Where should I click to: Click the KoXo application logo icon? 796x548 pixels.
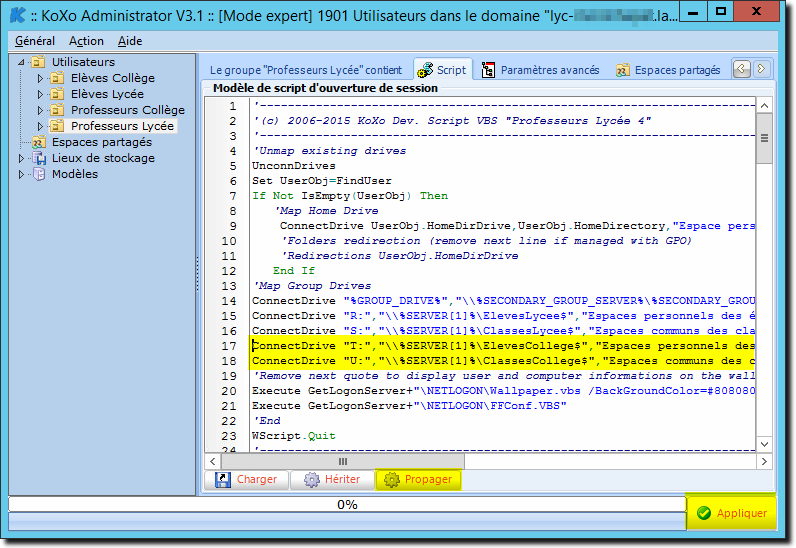[x=18, y=15]
